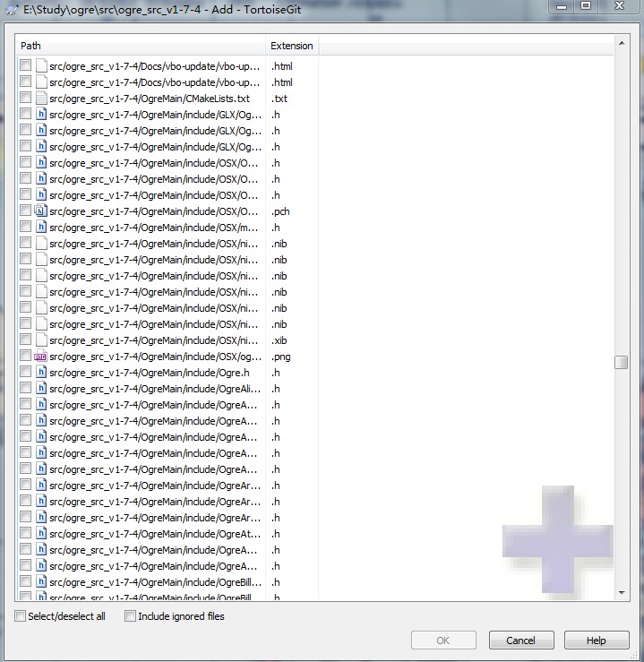Select the OgreMain/CMakeLists.txt path row
Screen dimensions: 644x662
[x=150, y=99]
